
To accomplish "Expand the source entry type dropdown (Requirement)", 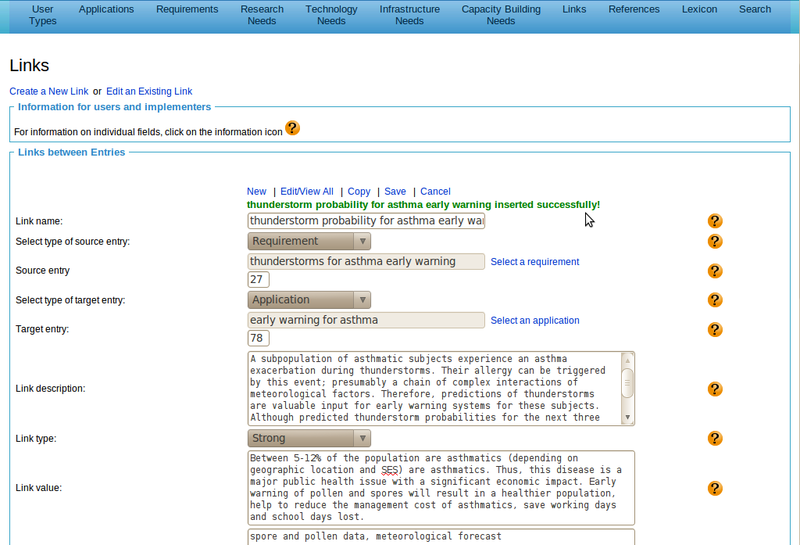I will [x=309, y=241].
